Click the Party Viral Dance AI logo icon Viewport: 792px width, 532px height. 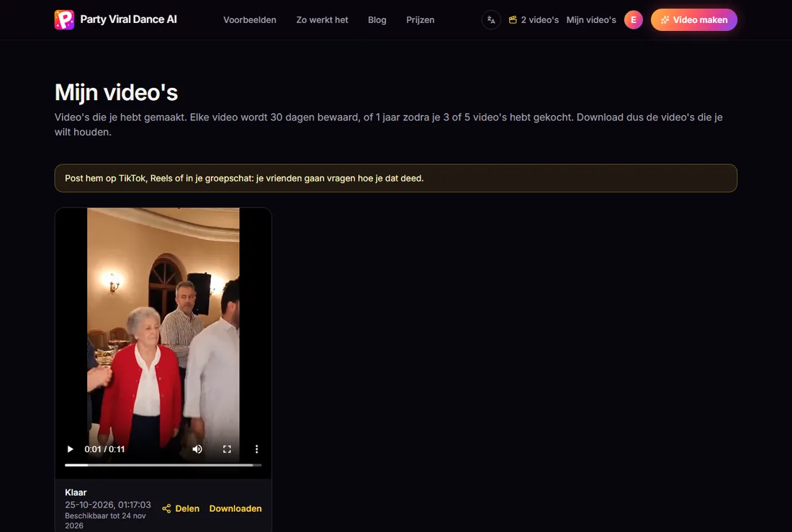[64, 19]
